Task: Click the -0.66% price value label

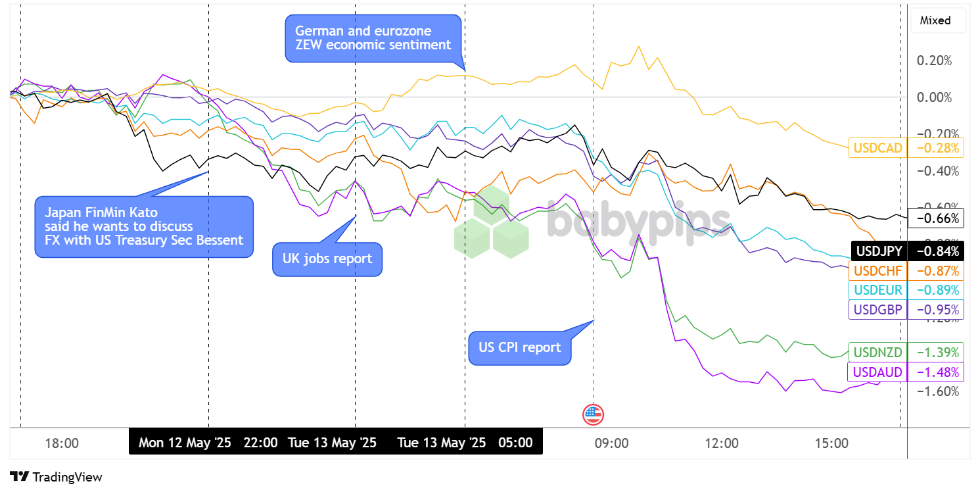Action: coord(935,218)
